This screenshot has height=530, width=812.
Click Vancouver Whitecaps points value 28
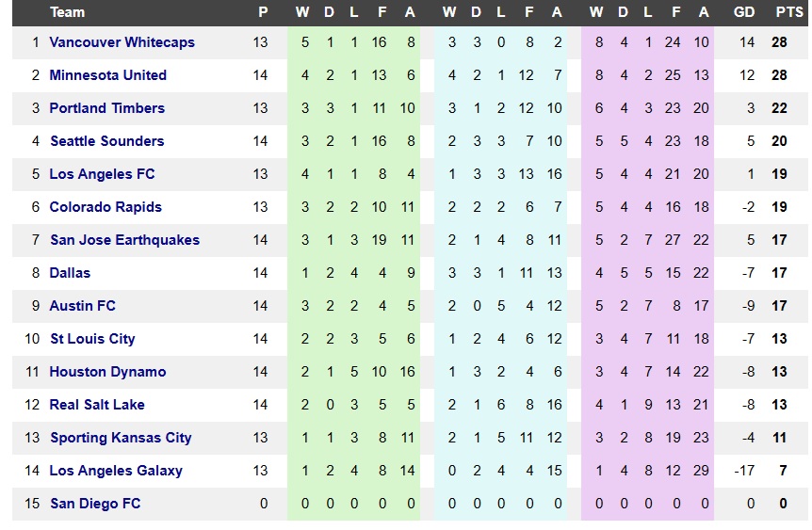779,42
